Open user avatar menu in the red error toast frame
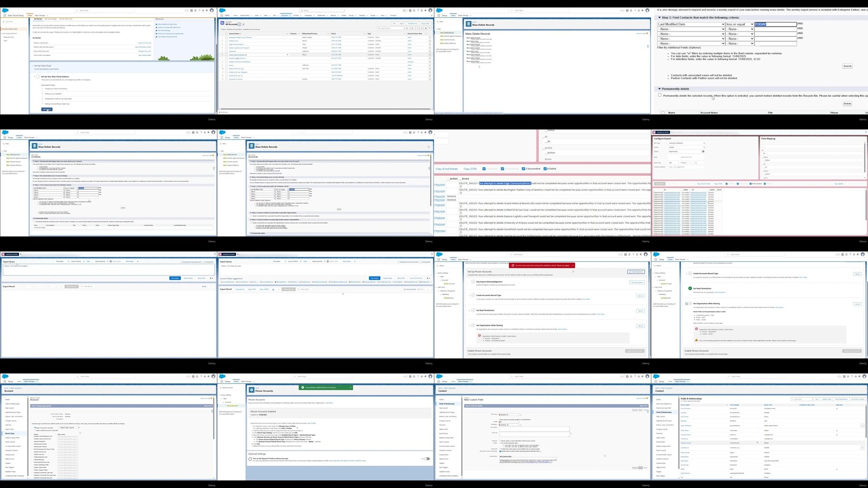This screenshot has height=488, width=868. (646, 254)
